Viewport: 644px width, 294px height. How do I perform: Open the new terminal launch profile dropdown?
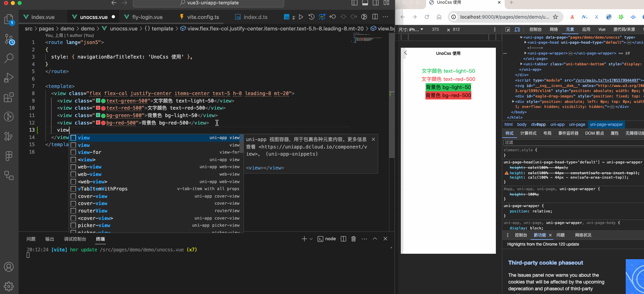tap(311, 239)
